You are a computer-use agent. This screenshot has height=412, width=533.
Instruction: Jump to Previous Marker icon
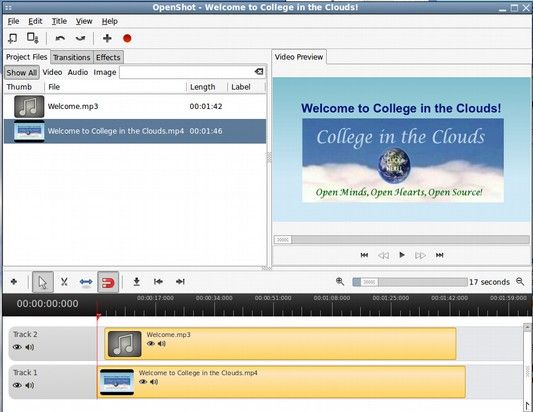pos(158,282)
